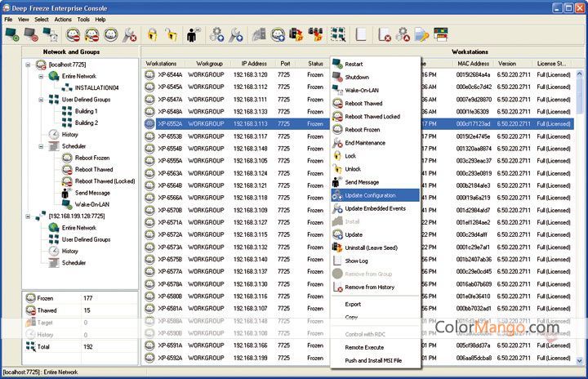Click the blank page Show Log toolbar icon

pos(361,35)
